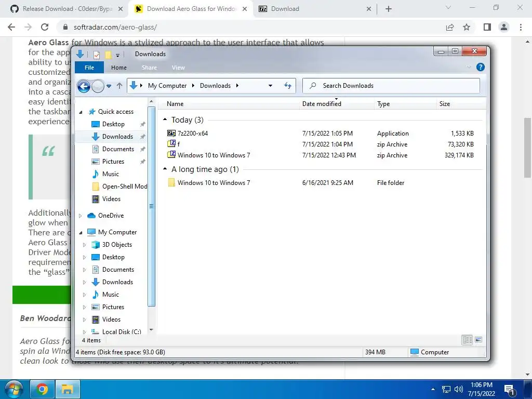Viewport: 532px width, 399px height.
Task: Open the Customize Quick Access Toolbar dropdown arrow
Action: coord(117,55)
